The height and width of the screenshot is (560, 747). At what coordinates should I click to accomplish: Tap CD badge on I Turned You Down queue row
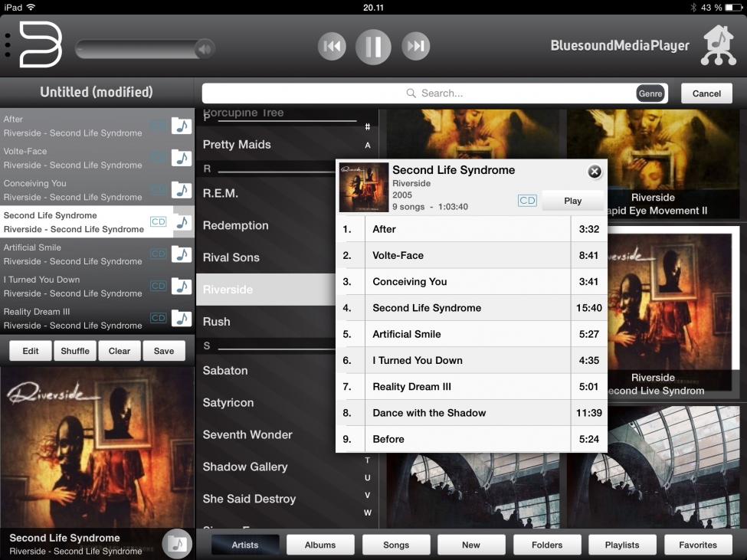[158, 287]
